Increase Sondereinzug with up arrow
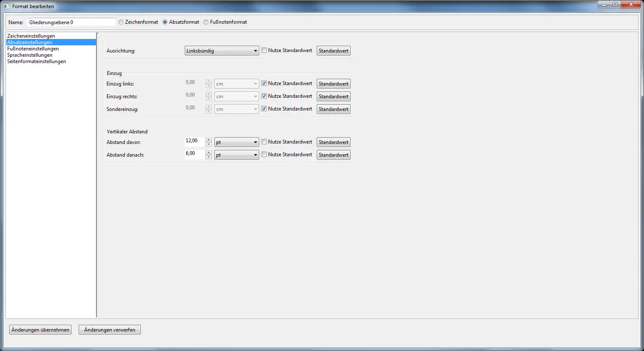 [208, 107]
